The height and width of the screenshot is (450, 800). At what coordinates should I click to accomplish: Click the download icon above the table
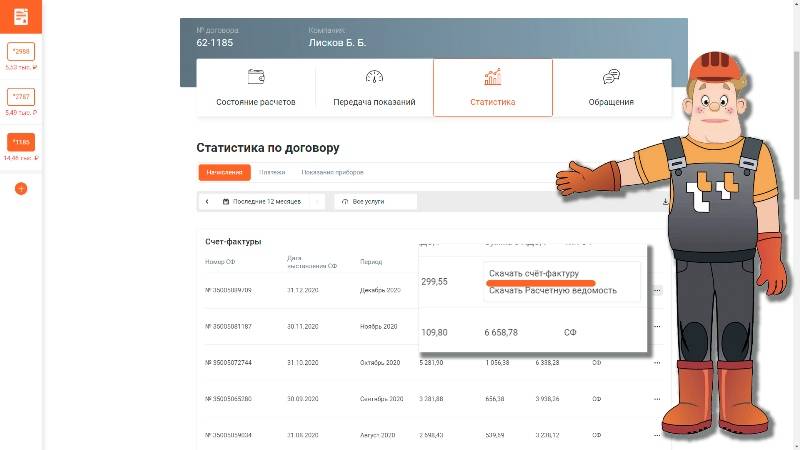tap(666, 201)
